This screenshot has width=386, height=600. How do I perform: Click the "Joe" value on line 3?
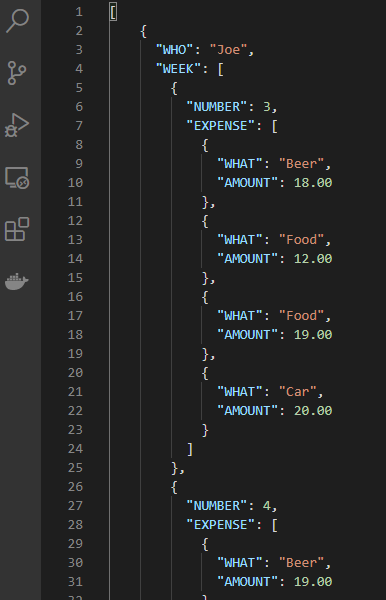228,50
